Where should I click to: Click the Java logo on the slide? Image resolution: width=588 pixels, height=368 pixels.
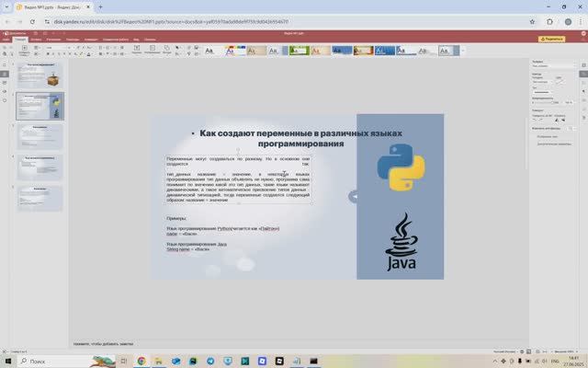401,241
